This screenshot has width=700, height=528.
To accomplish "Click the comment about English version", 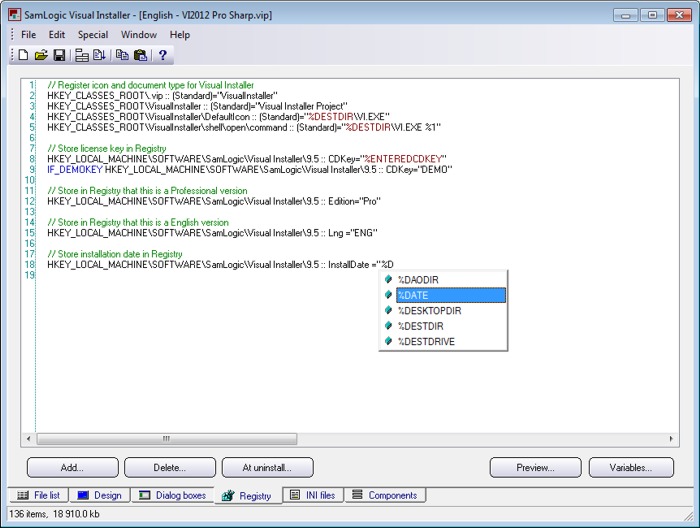I will (x=138, y=223).
